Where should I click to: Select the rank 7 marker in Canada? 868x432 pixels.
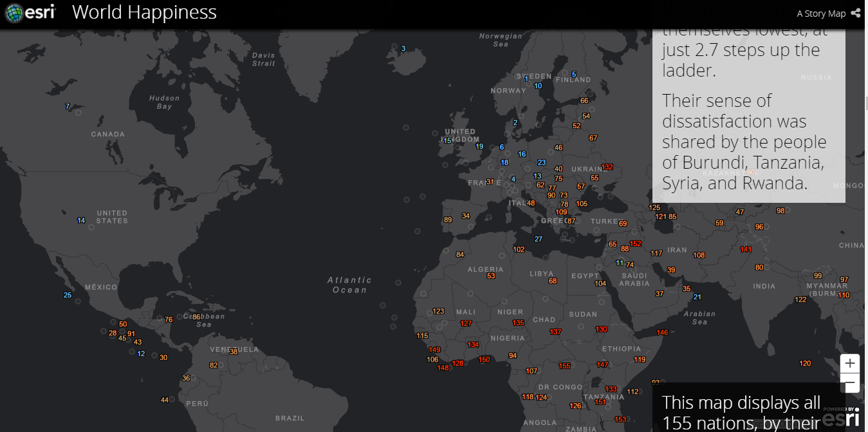[x=68, y=106]
